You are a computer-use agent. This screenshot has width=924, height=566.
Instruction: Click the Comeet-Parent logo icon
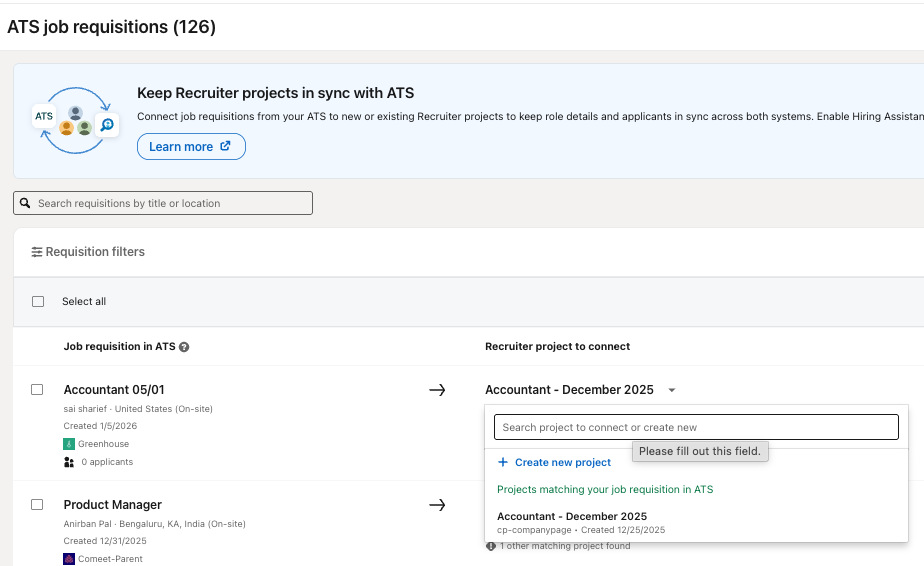tap(69, 559)
